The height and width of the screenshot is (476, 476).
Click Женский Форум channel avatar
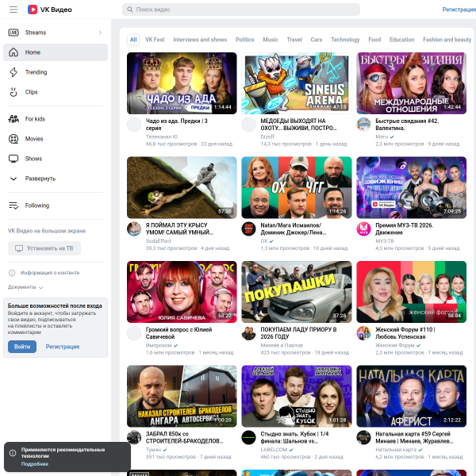[363, 333]
